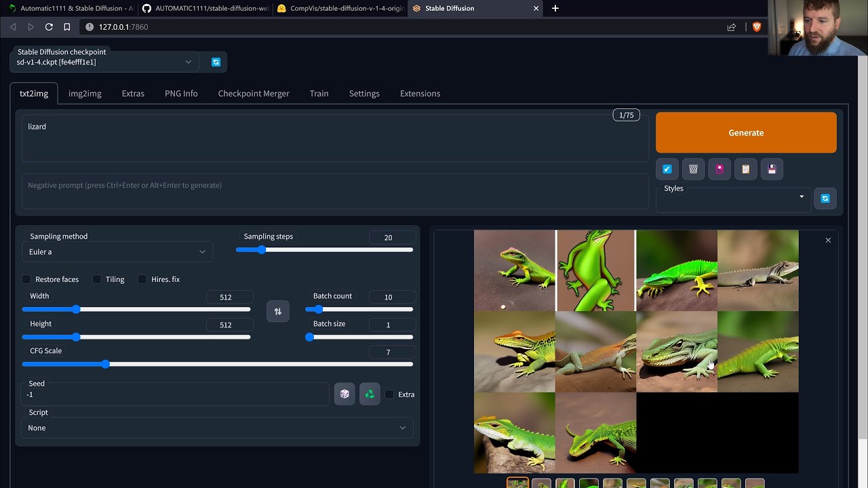Go forward in the browser
Screen dimensions: 868x488
(31, 27)
